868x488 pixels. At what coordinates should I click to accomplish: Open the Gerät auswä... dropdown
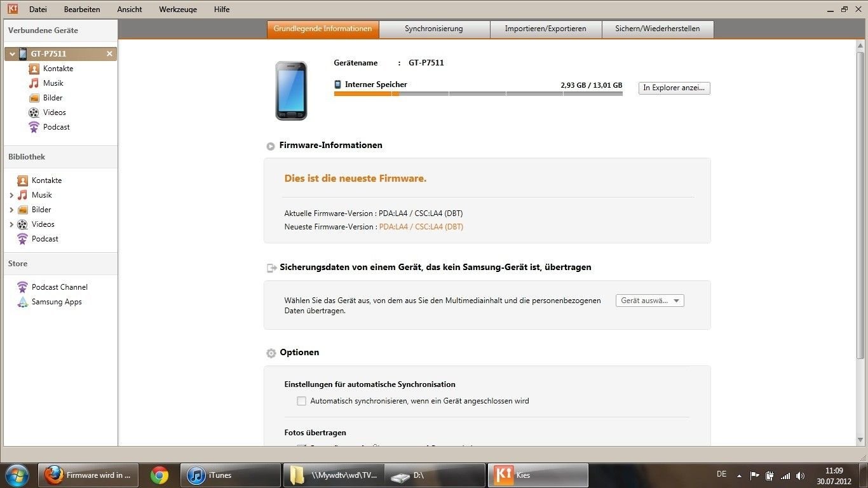(649, 301)
